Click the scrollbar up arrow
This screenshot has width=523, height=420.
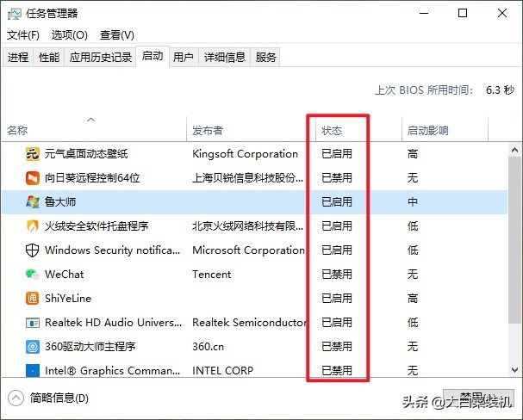point(514,150)
